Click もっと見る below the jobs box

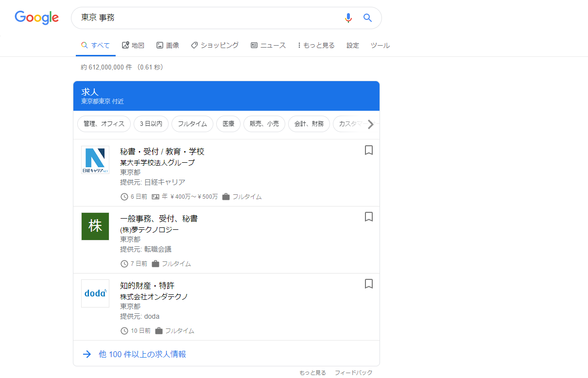click(x=312, y=373)
